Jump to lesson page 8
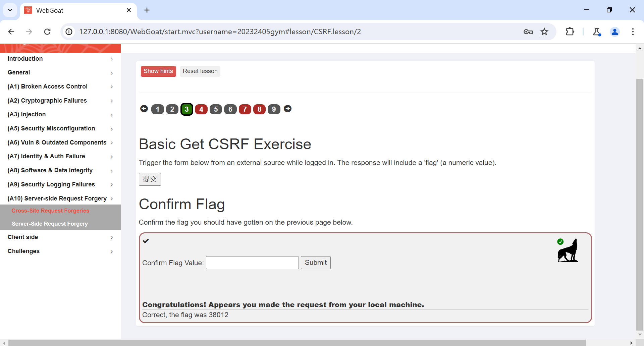 click(x=260, y=109)
